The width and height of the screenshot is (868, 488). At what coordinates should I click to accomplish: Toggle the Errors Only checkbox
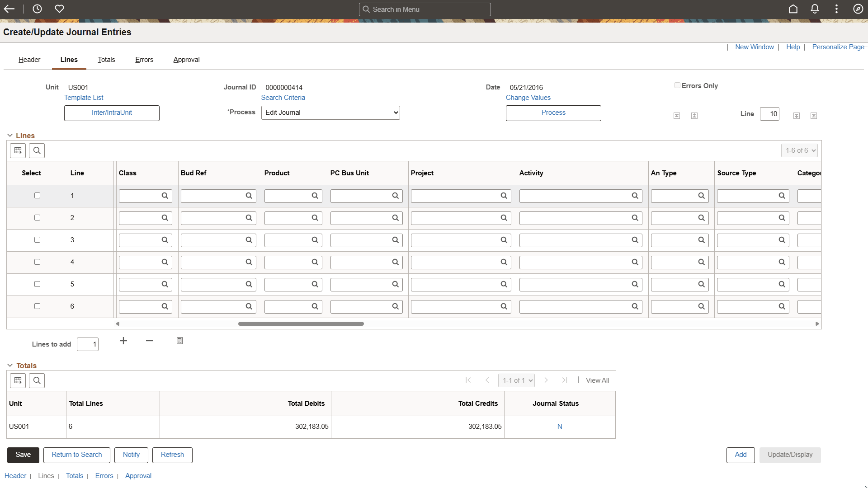point(677,85)
